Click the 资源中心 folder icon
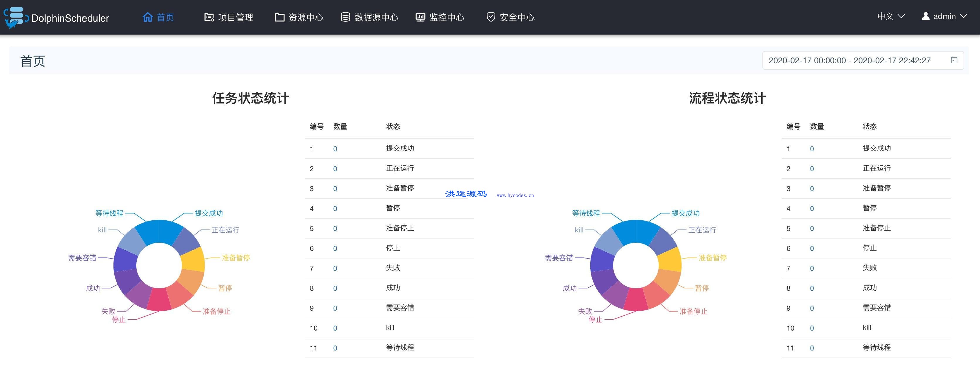Image resolution: width=980 pixels, height=388 pixels. coord(280,17)
